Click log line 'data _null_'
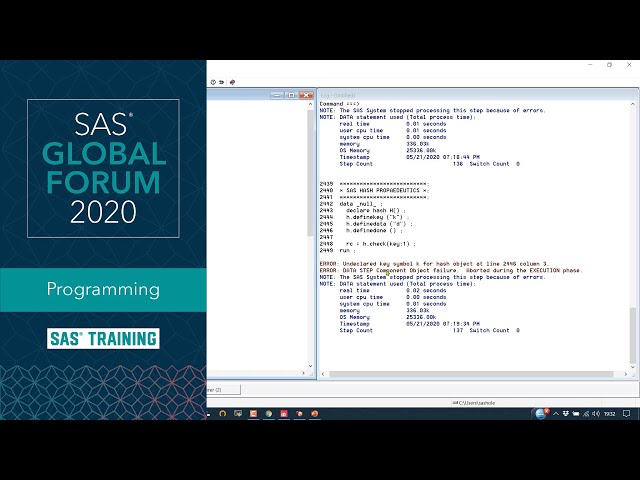The image size is (640, 480). pyautogui.click(x=361, y=204)
